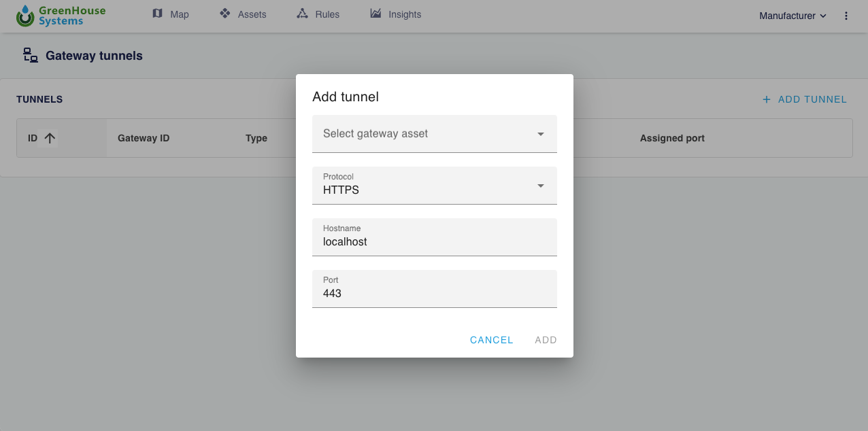
Task: Click the ADD button to save tunnel
Action: coord(545,340)
